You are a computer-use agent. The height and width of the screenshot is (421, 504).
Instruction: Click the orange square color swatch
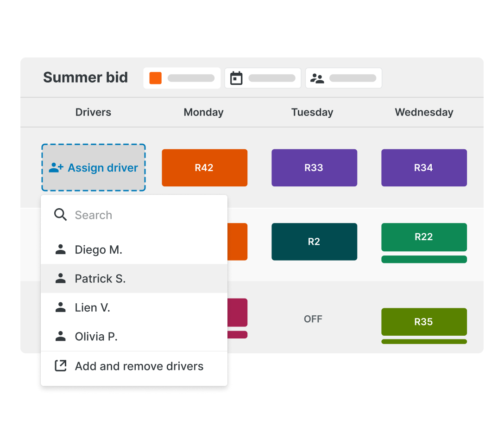156,78
